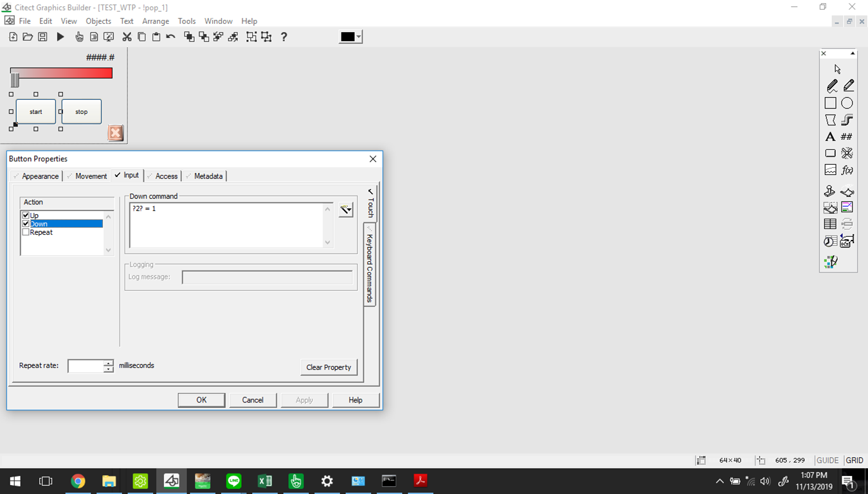This screenshot has width=868, height=494.
Task: Toggle GUIDE in the status bar
Action: click(x=827, y=461)
